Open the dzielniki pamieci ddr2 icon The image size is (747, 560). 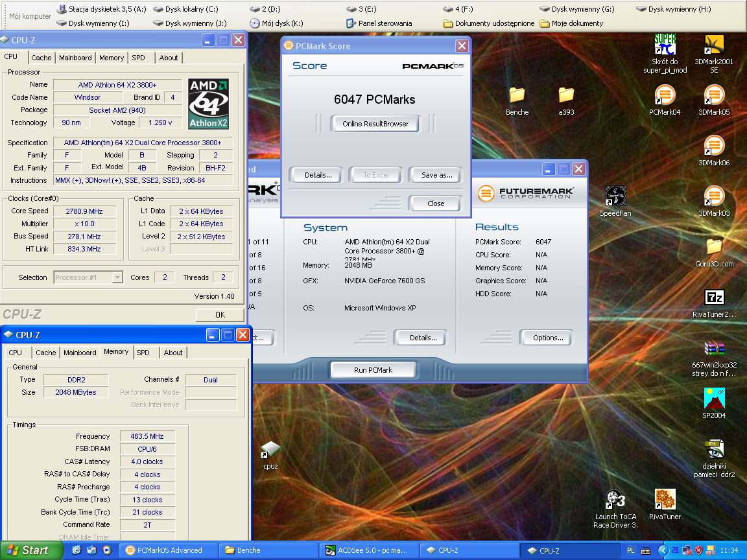pos(714,458)
